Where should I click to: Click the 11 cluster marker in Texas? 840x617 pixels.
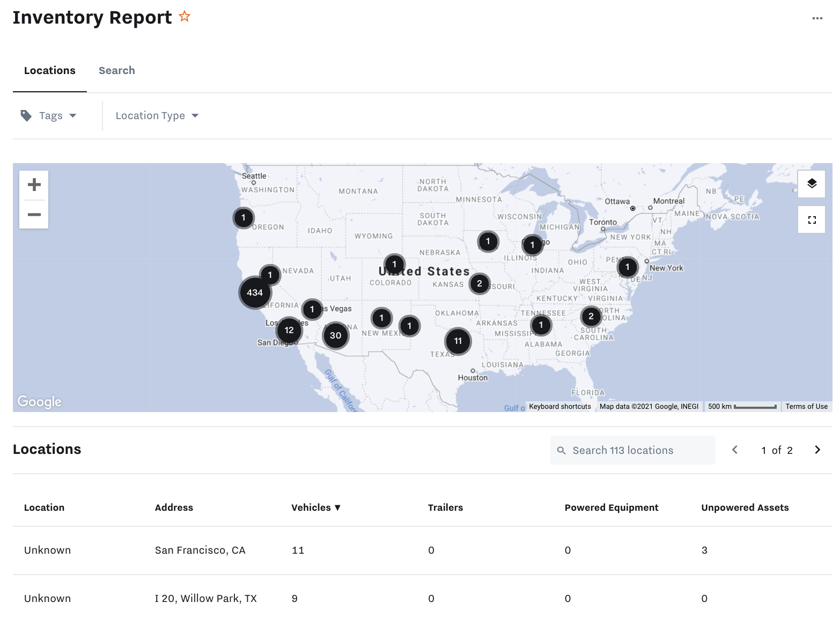click(458, 341)
